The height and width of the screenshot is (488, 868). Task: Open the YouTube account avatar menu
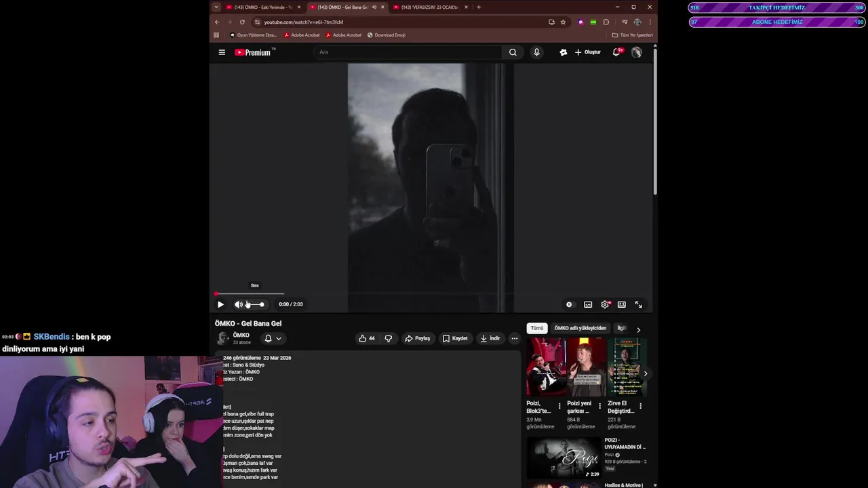[636, 52]
